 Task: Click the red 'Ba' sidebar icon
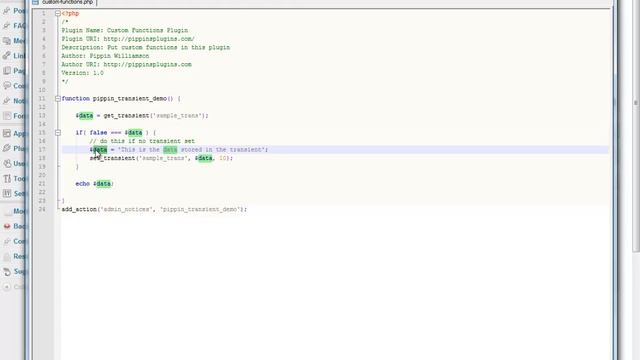click(x=7, y=226)
